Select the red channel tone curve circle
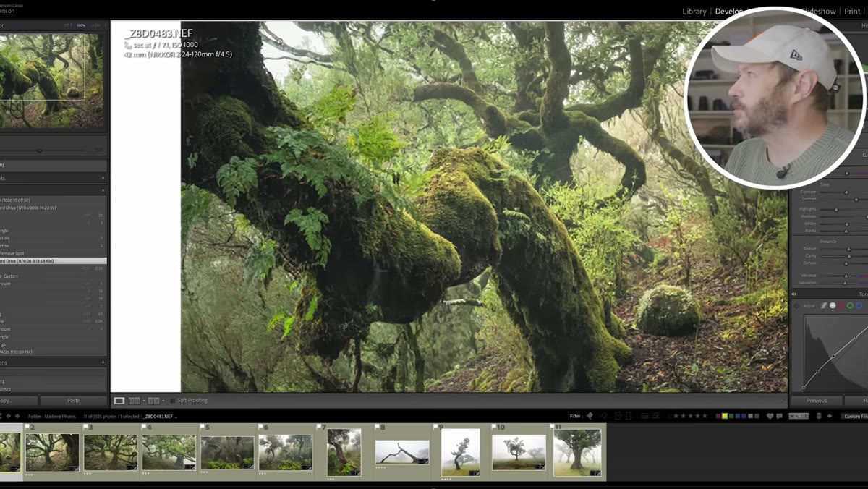This screenshot has width=868, height=489. click(841, 305)
